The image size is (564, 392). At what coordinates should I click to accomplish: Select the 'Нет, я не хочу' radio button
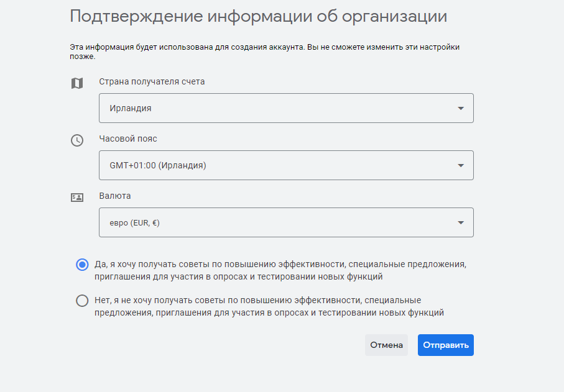pyautogui.click(x=82, y=301)
